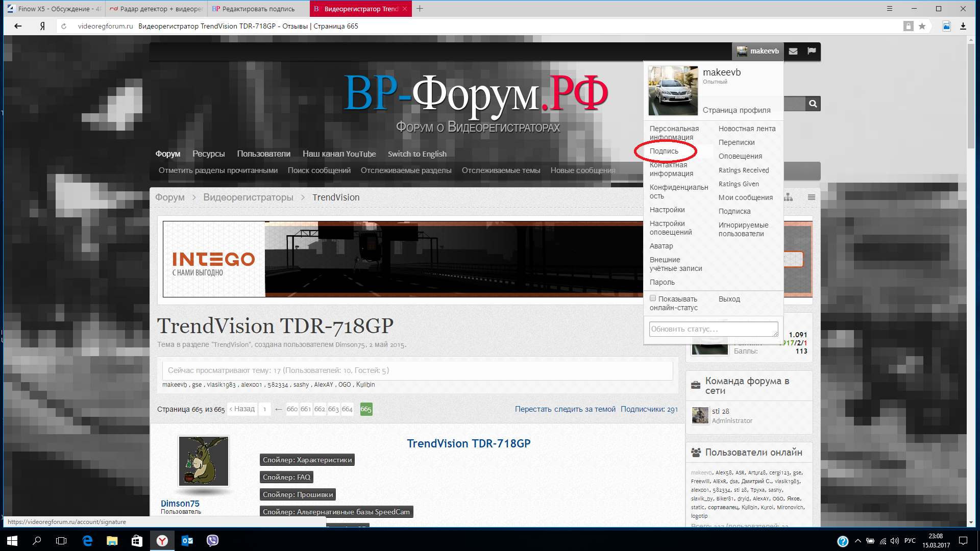Click the page reload icon
This screenshot has height=551, width=980.
(x=64, y=26)
